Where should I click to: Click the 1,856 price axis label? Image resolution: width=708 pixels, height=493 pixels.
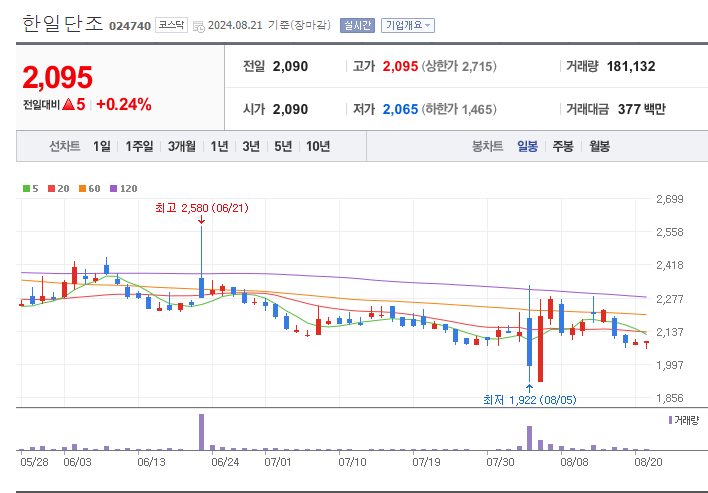670,398
